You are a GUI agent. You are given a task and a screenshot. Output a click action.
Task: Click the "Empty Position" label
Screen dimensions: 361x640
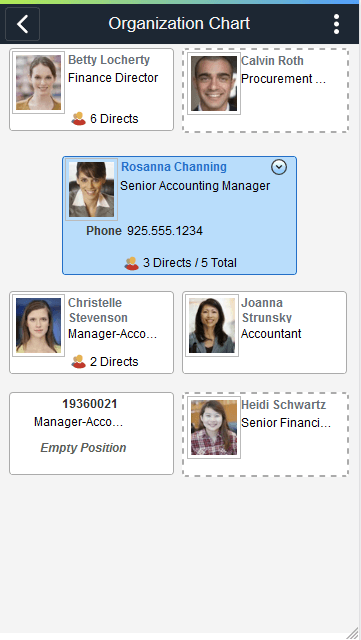coord(83,448)
